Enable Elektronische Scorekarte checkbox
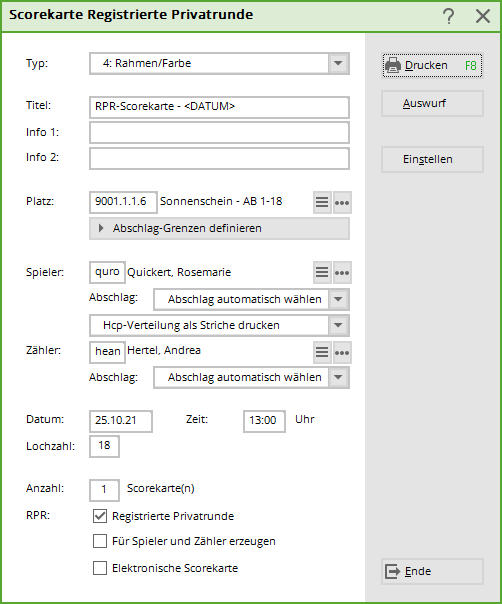The width and height of the screenshot is (502, 604). tap(100, 568)
